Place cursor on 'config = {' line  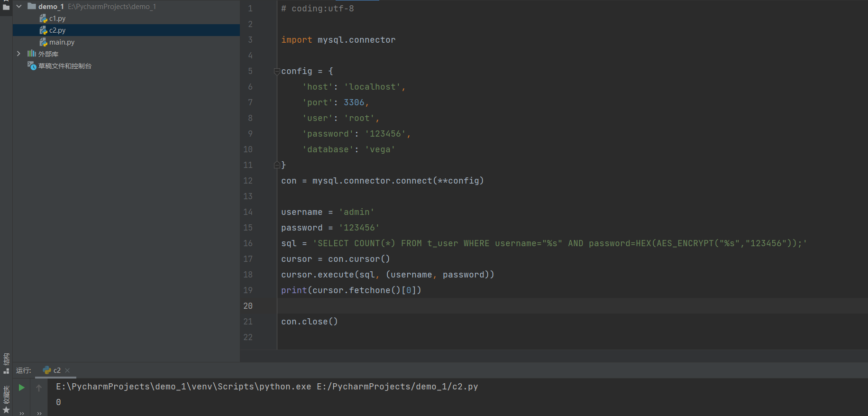[x=307, y=71]
